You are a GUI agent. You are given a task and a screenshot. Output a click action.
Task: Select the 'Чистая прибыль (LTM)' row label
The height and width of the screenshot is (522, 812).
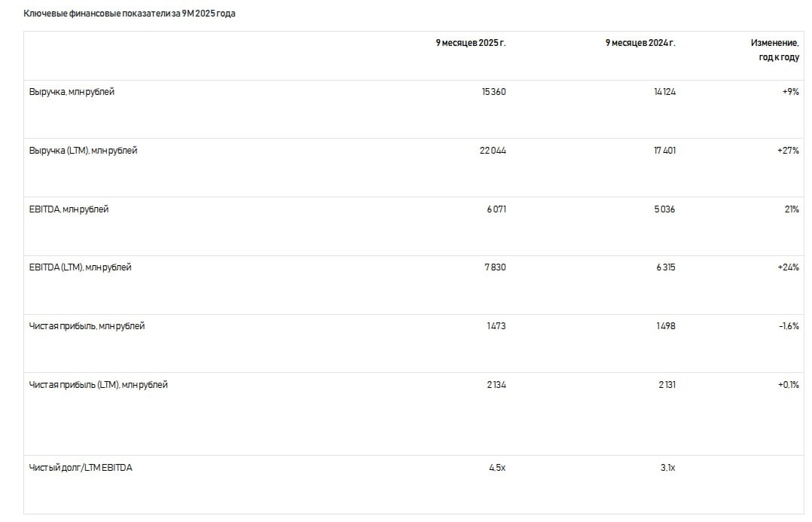pos(98,385)
